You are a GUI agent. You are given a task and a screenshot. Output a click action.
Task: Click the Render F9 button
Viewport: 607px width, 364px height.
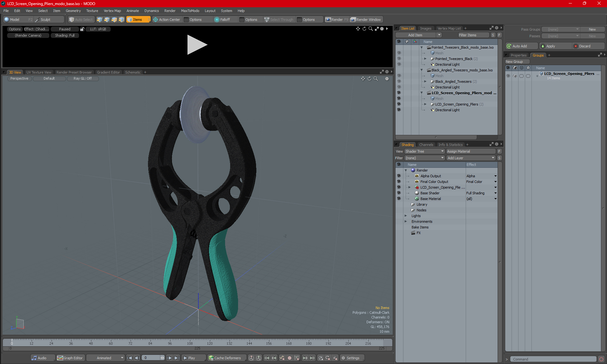click(x=337, y=20)
